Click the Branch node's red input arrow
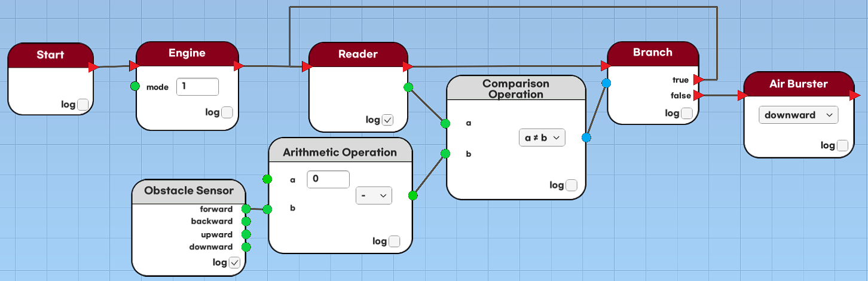 607,65
